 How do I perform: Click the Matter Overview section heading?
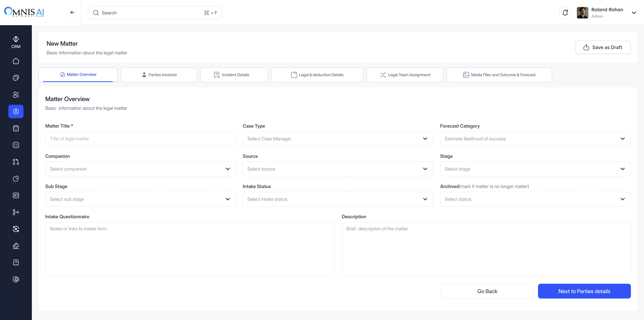click(67, 99)
